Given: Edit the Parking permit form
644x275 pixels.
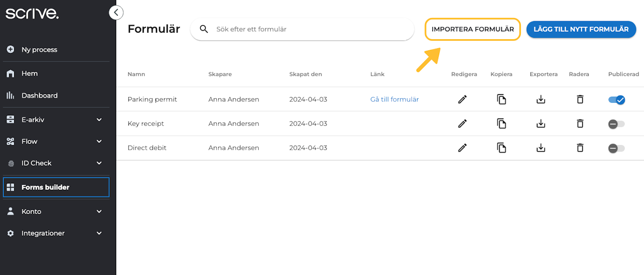Looking at the screenshot, I should click(x=462, y=99).
